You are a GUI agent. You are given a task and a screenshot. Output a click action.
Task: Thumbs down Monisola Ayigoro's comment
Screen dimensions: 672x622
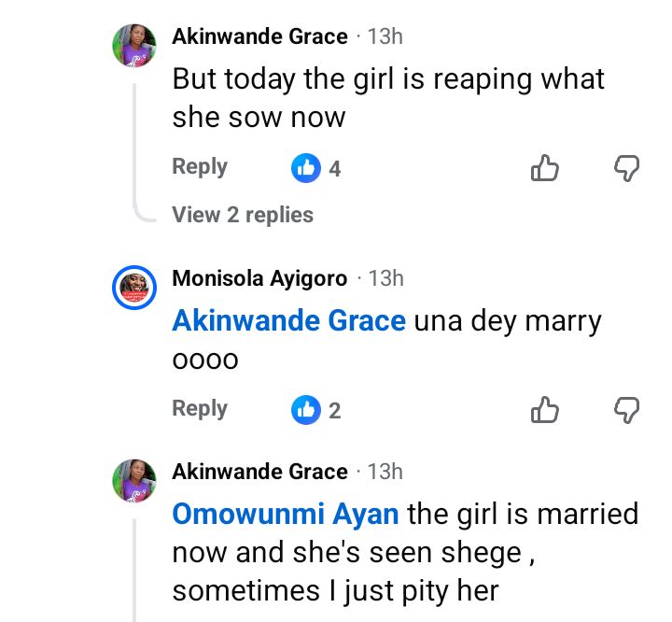(625, 409)
